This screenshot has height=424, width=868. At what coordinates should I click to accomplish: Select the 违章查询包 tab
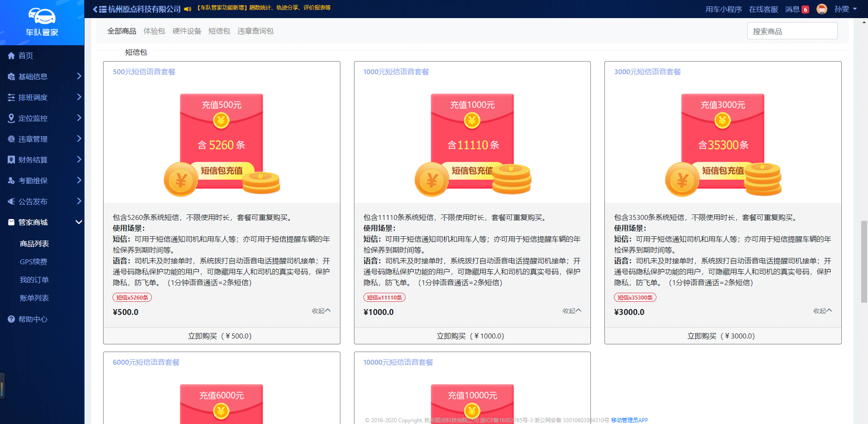click(255, 31)
